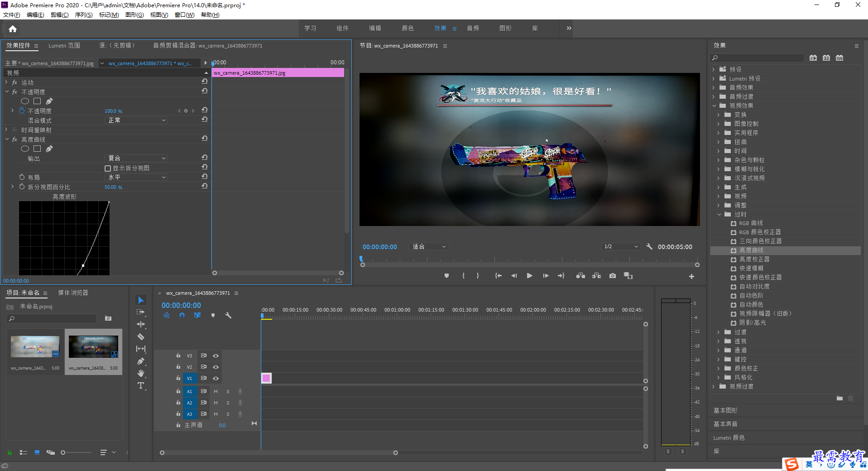Click the opacity ellipse mask icon
The height and width of the screenshot is (471, 868).
tap(25, 101)
